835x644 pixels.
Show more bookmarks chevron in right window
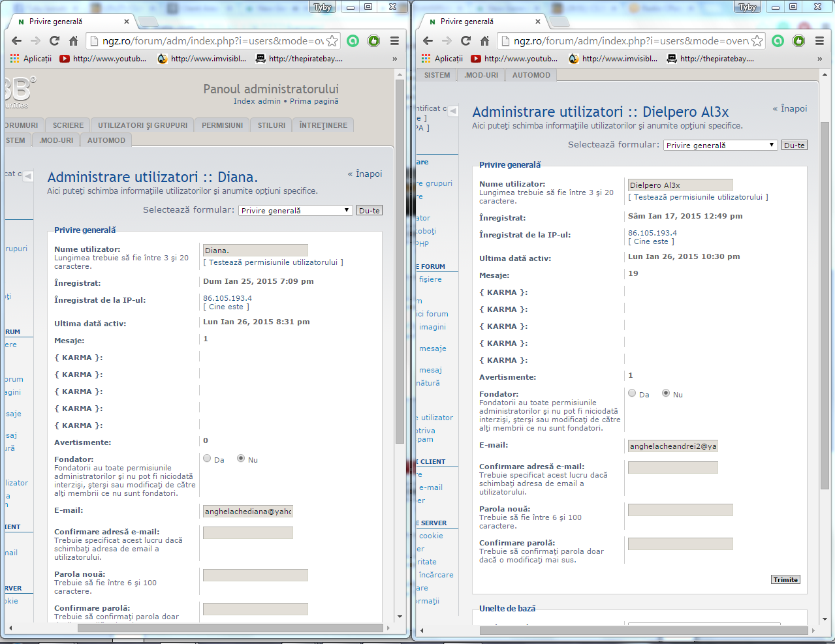[819, 59]
